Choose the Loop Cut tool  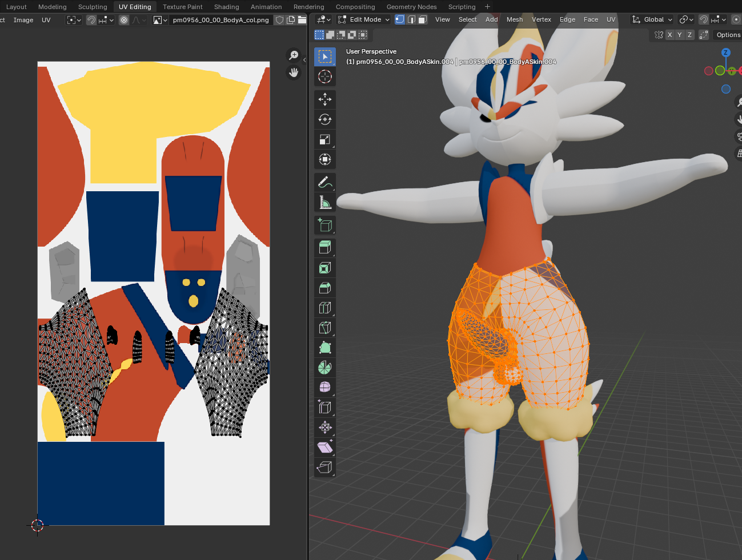tap(325, 308)
